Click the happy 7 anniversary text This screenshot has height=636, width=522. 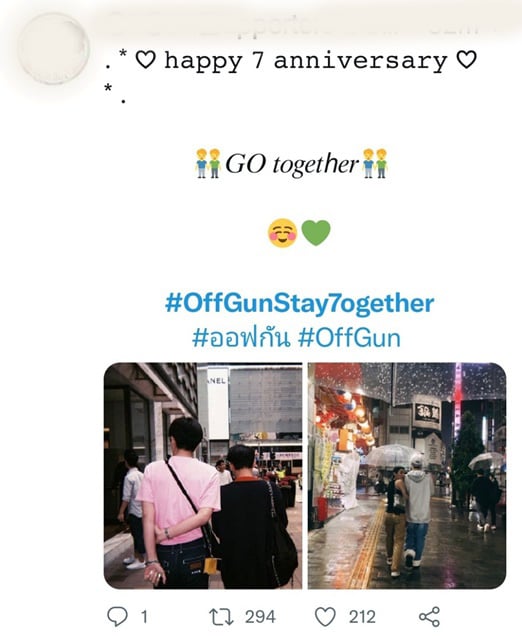305,62
